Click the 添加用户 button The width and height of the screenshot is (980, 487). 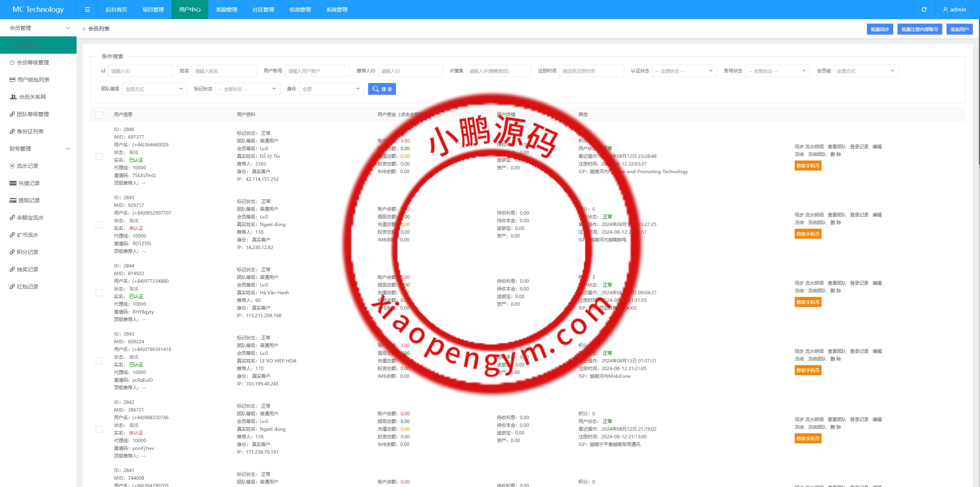pos(959,29)
